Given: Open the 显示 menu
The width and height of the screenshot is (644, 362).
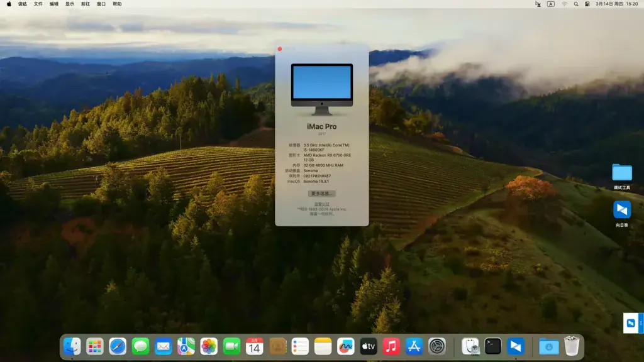Looking at the screenshot, I should point(70,4).
